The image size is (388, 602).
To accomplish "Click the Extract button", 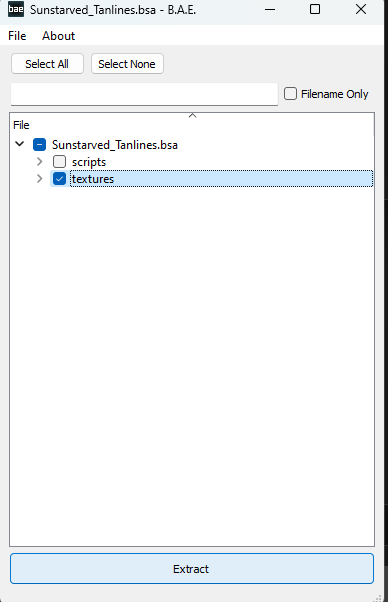I will [192, 569].
